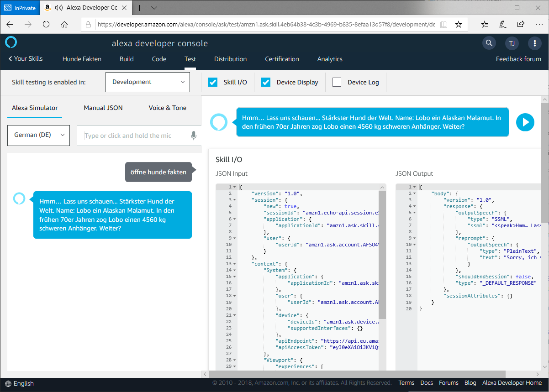
Task: Open the Build tab
Action: click(x=127, y=59)
